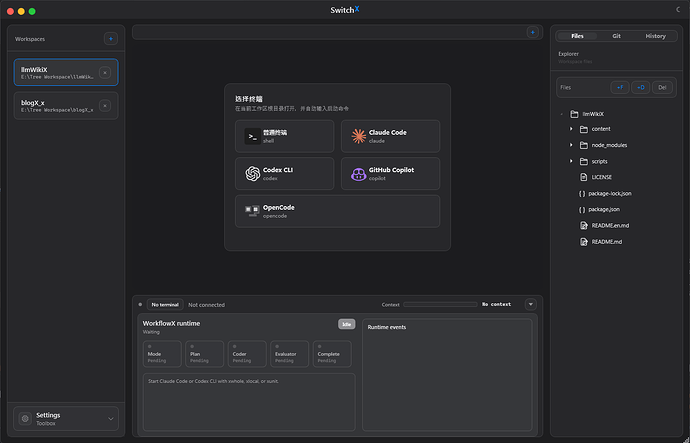Viewport: 690px width, 443px height.
Task: Click the No context label
Action: pyautogui.click(x=496, y=304)
